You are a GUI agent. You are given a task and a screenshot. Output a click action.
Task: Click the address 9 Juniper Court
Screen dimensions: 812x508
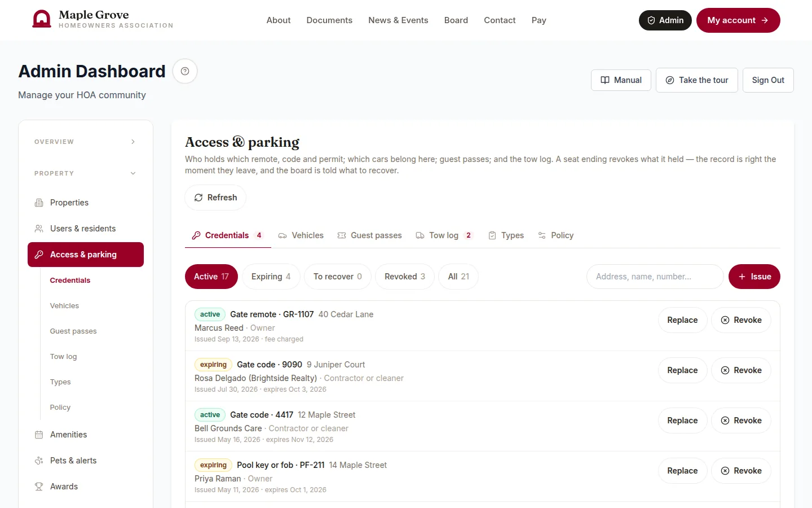(336, 365)
